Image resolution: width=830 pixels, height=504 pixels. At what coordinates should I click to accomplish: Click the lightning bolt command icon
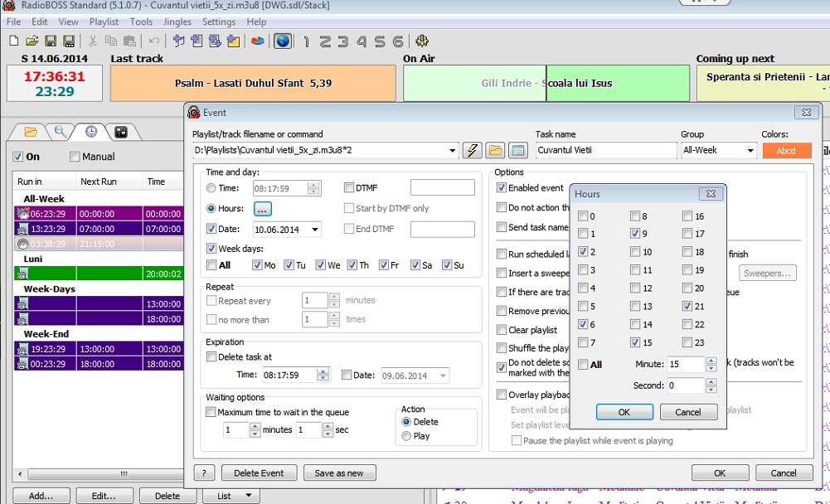coord(473,150)
